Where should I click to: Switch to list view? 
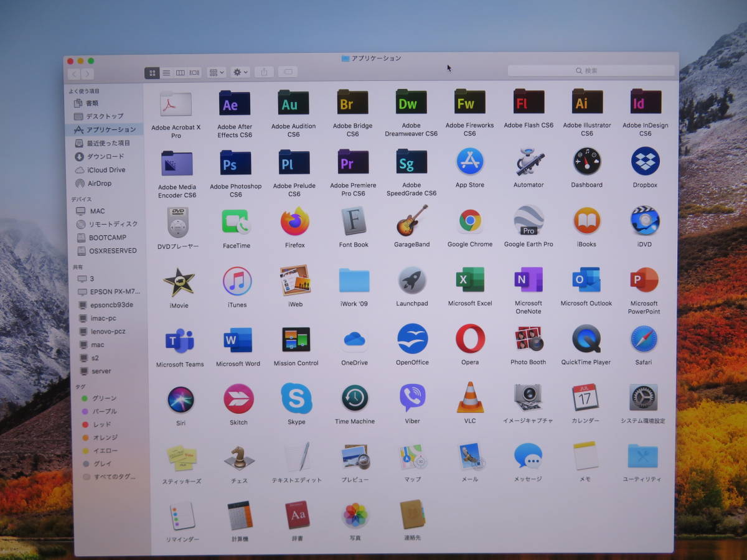(x=167, y=72)
